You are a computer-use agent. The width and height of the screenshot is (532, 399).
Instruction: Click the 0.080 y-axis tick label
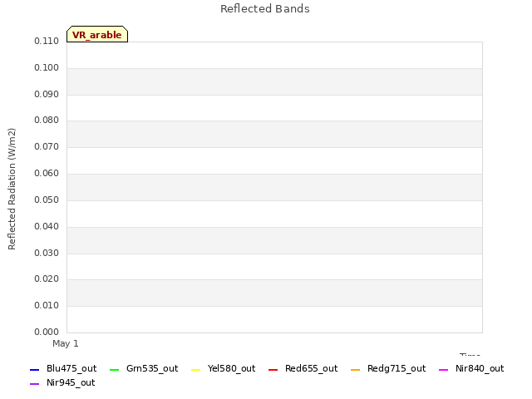point(47,120)
